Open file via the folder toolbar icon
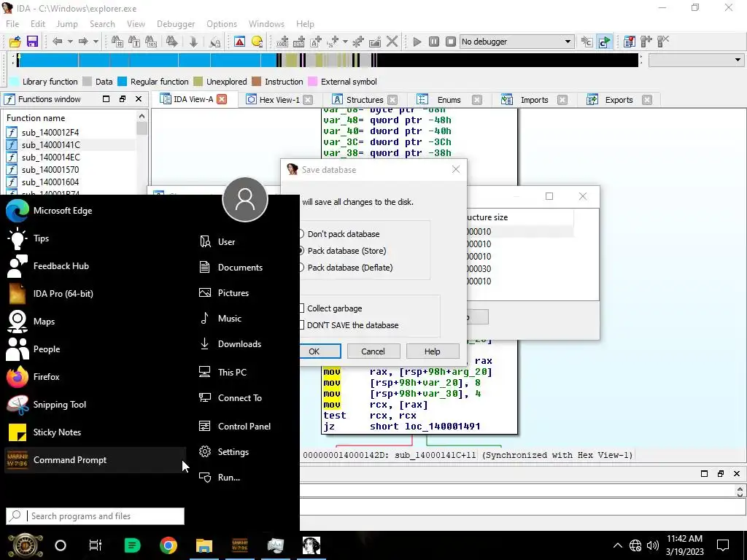Image resolution: width=747 pixels, height=560 pixels. 15,42
